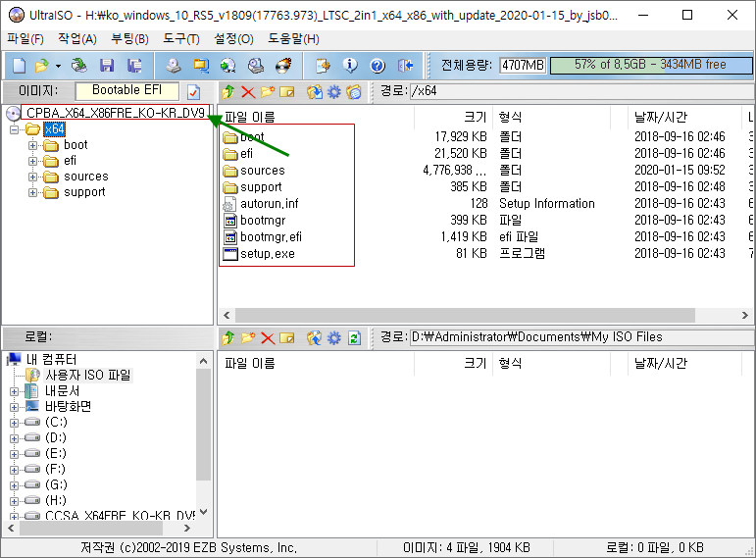
Task: Expand the (H:) drive node
Action: tap(14, 501)
